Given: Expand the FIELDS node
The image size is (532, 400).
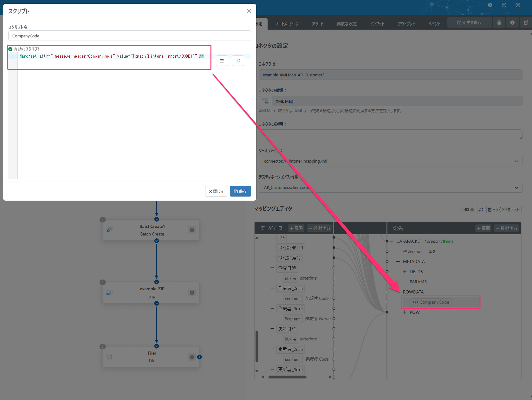Looking at the screenshot, I should (405, 272).
